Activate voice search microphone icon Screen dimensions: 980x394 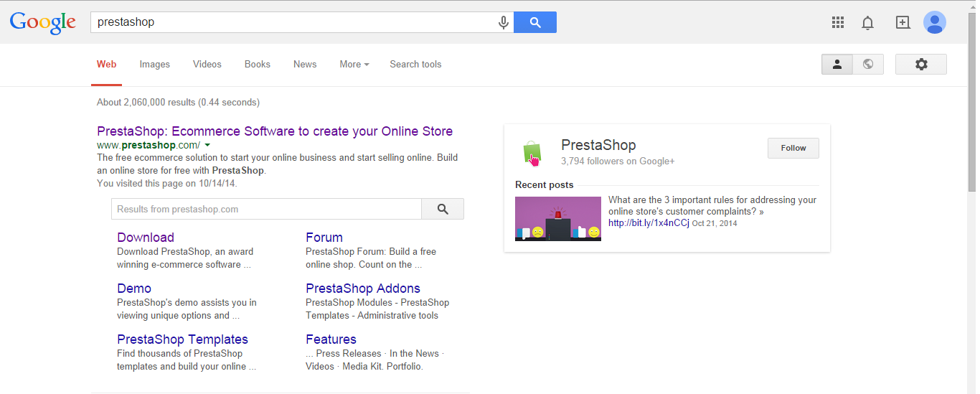tap(504, 22)
